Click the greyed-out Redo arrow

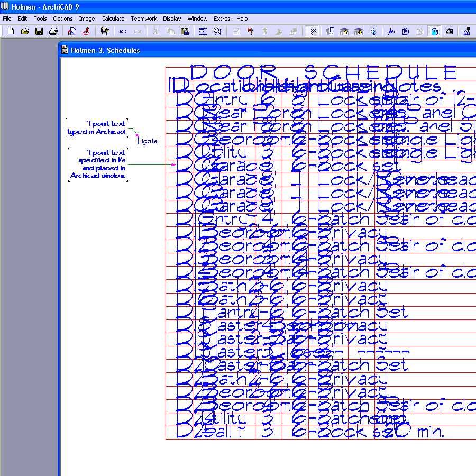tap(137, 31)
